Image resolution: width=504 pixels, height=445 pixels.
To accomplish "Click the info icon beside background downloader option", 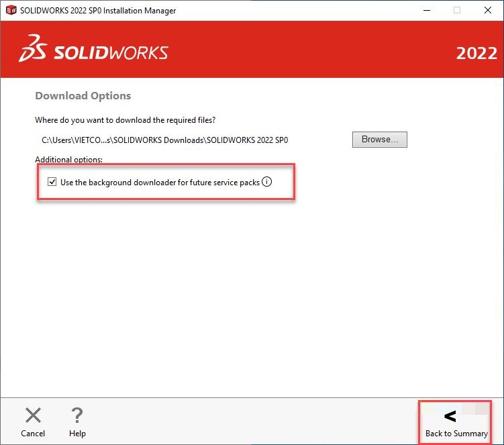I will (266, 182).
